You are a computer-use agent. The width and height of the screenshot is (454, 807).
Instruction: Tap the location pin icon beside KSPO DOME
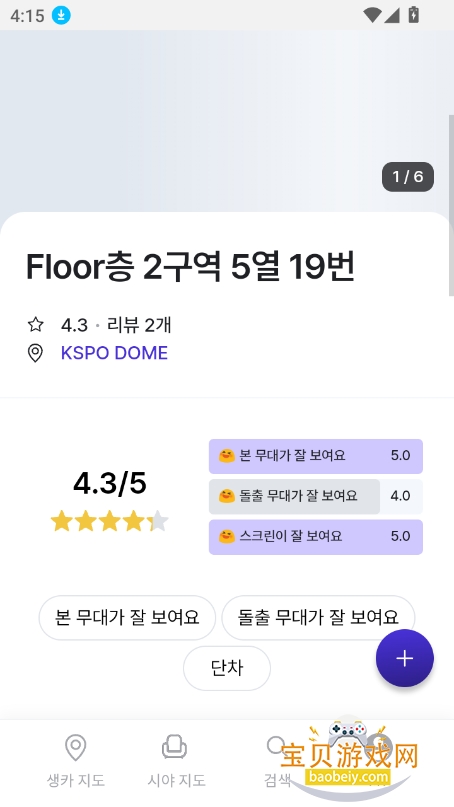point(35,353)
